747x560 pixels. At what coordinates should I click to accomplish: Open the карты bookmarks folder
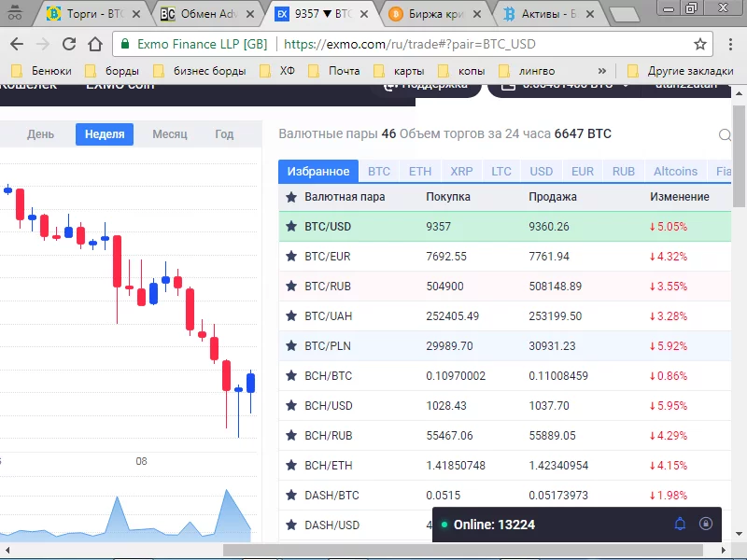click(400, 71)
